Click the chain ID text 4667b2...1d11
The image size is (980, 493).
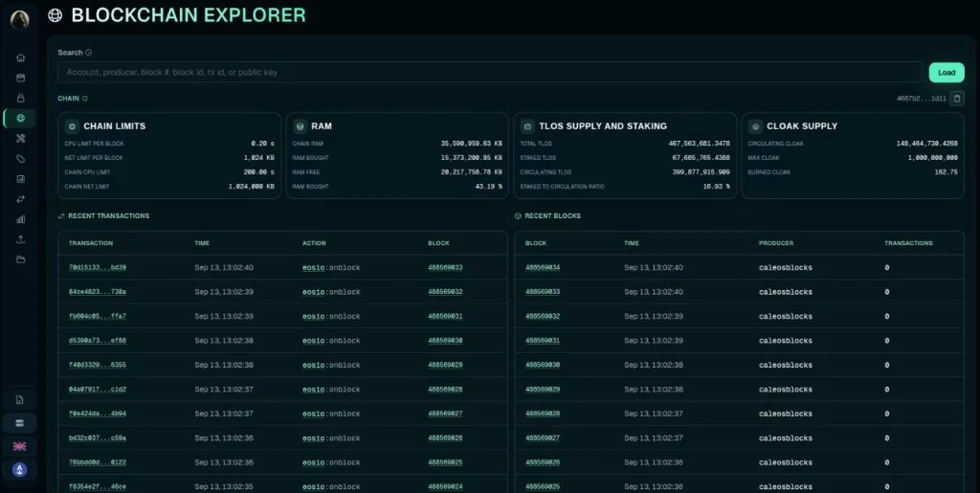922,99
